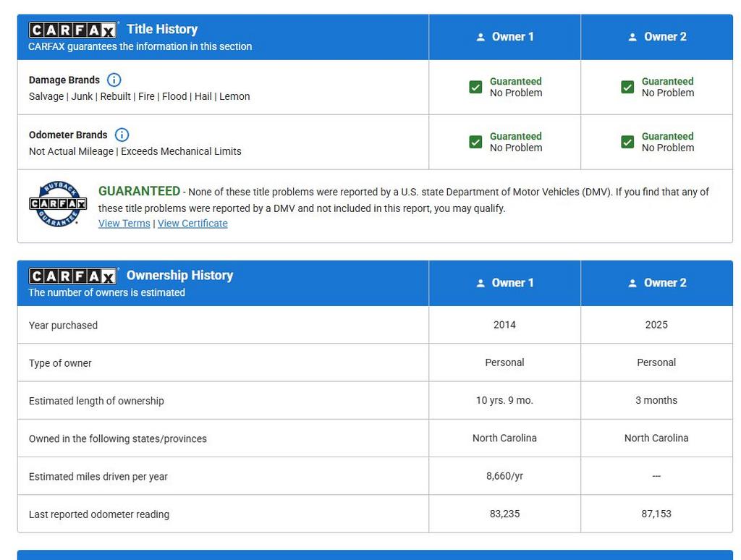Click Owner 2 person icon in Ownership History
Screen dimensions: 741x560
(632, 284)
